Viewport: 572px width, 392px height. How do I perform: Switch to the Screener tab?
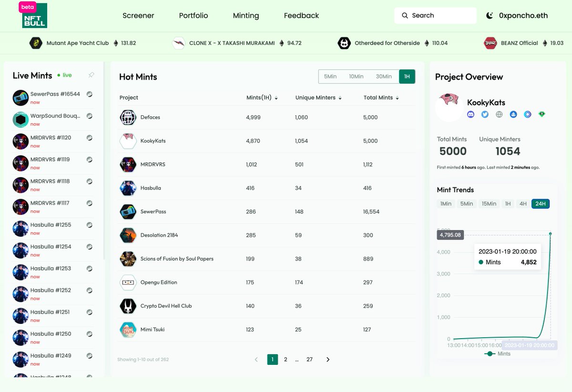(x=138, y=15)
